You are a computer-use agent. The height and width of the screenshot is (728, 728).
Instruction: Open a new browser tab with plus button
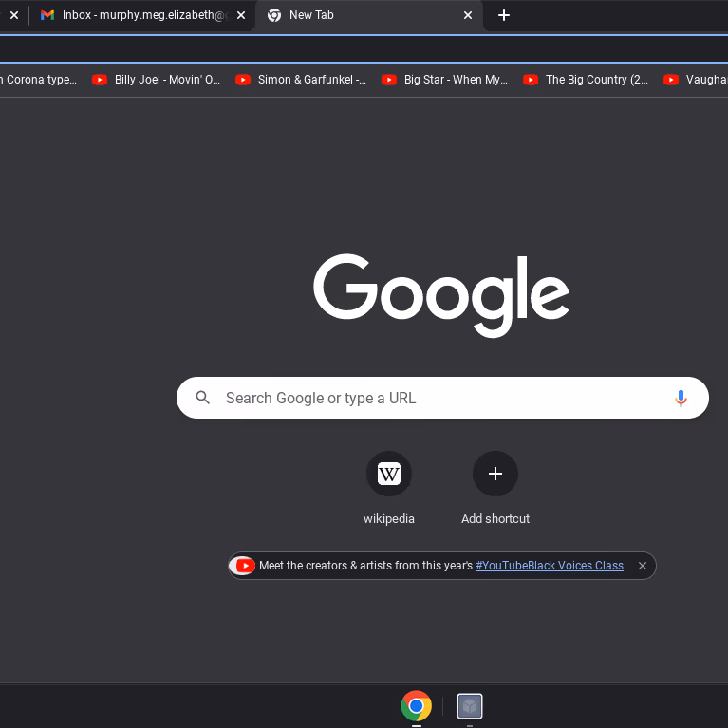504,15
